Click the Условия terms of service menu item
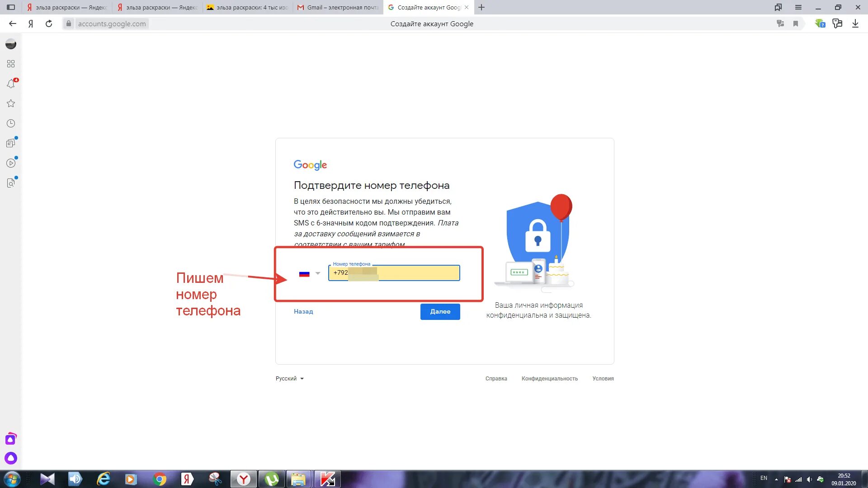 pyautogui.click(x=603, y=378)
